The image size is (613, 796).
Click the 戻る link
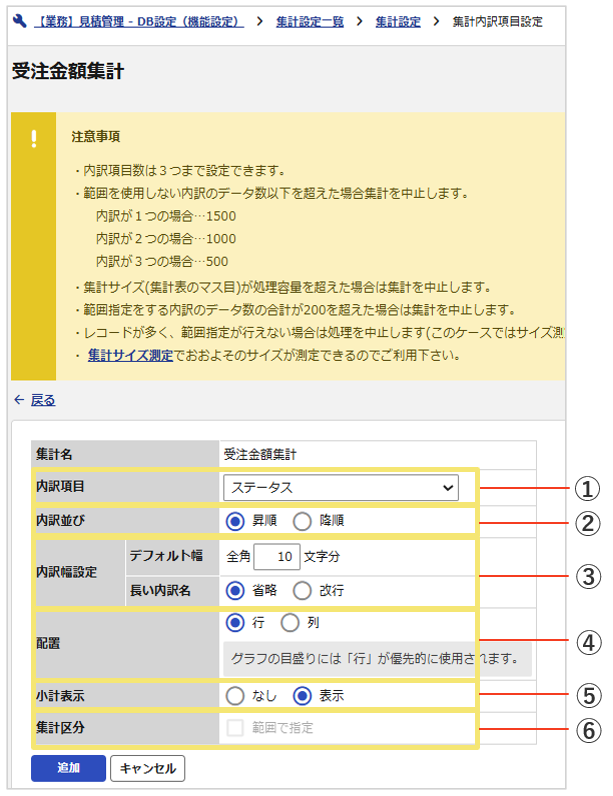43,400
